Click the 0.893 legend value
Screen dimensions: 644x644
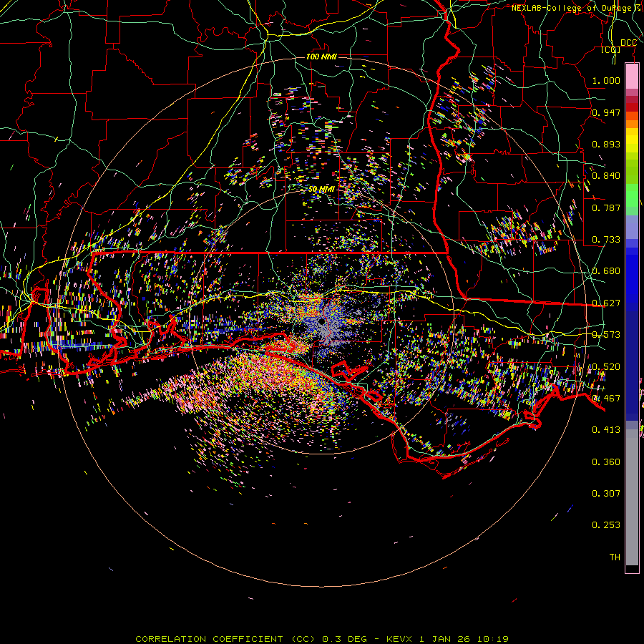pyautogui.click(x=606, y=144)
